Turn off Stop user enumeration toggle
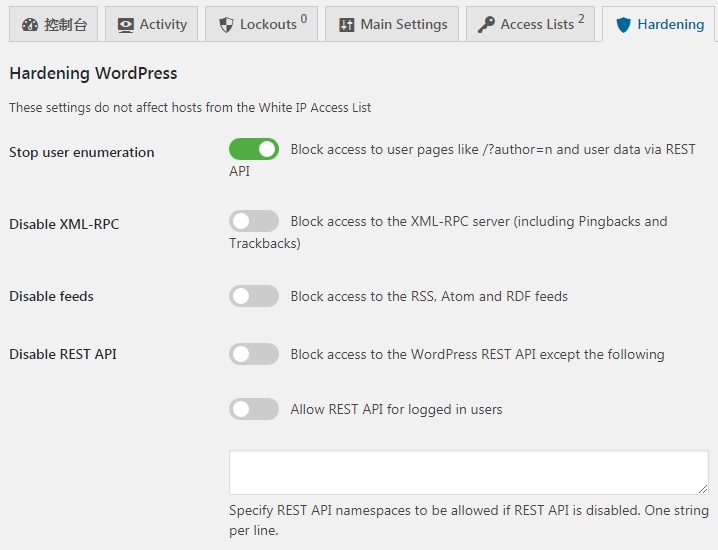This screenshot has height=550, width=718. [254, 149]
